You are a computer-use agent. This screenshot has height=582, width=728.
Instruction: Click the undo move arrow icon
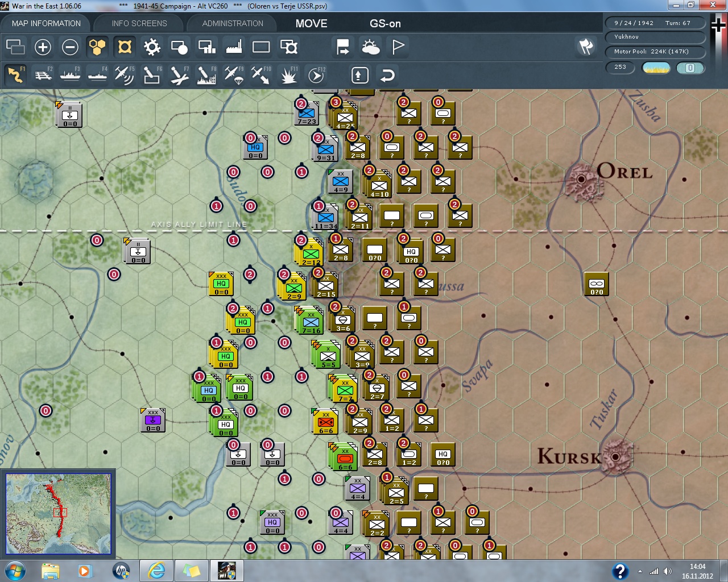387,75
